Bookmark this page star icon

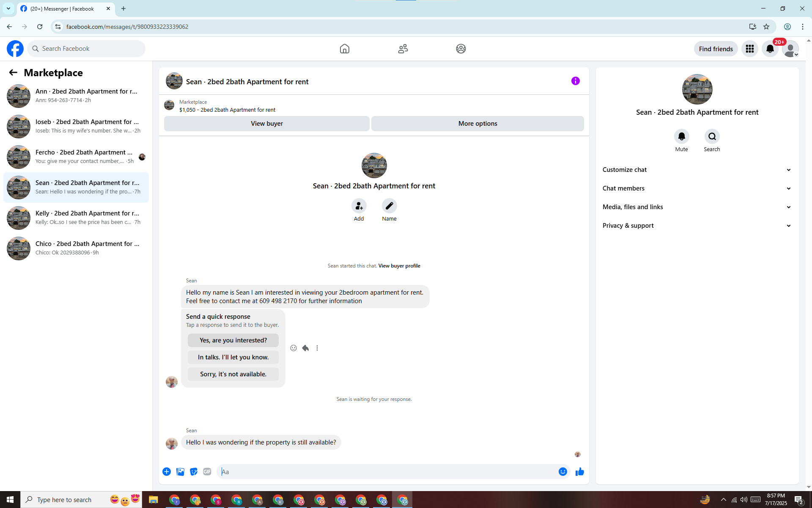[766, 27]
